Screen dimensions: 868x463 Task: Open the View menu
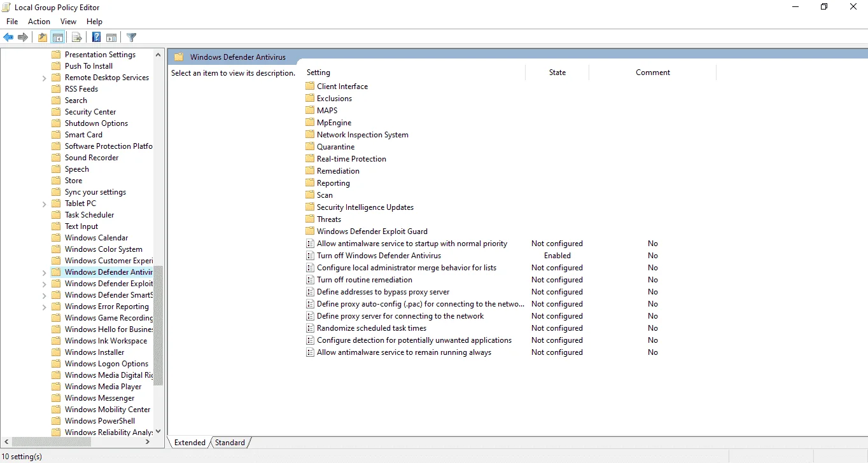point(68,22)
